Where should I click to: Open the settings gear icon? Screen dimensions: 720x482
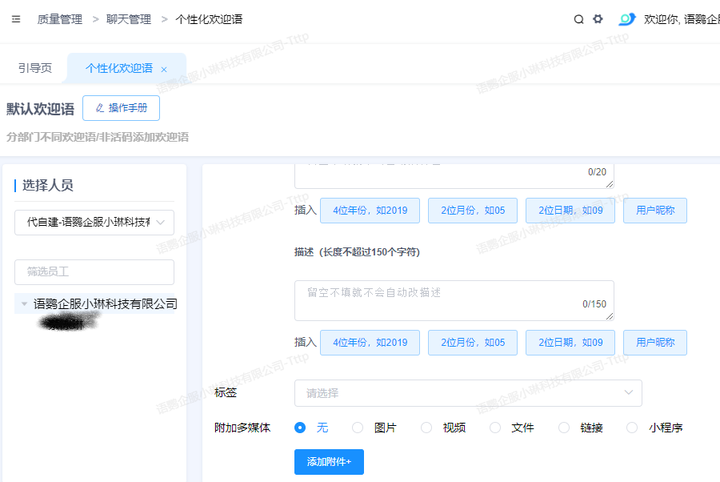coord(598,19)
